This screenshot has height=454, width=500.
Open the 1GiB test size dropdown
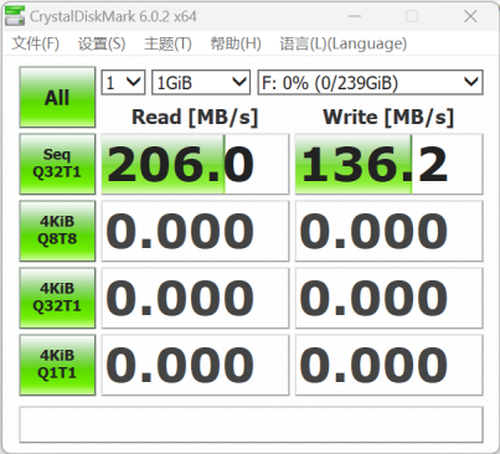tap(201, 82)
